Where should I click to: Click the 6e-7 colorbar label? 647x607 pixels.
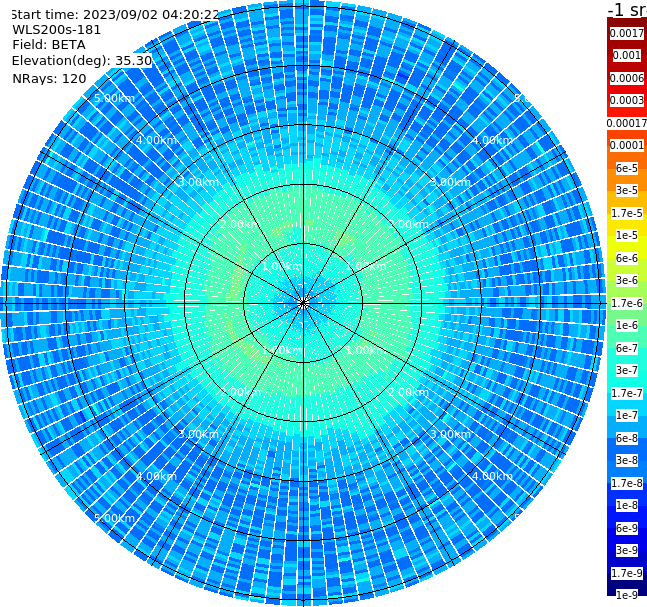coord(627,348)
